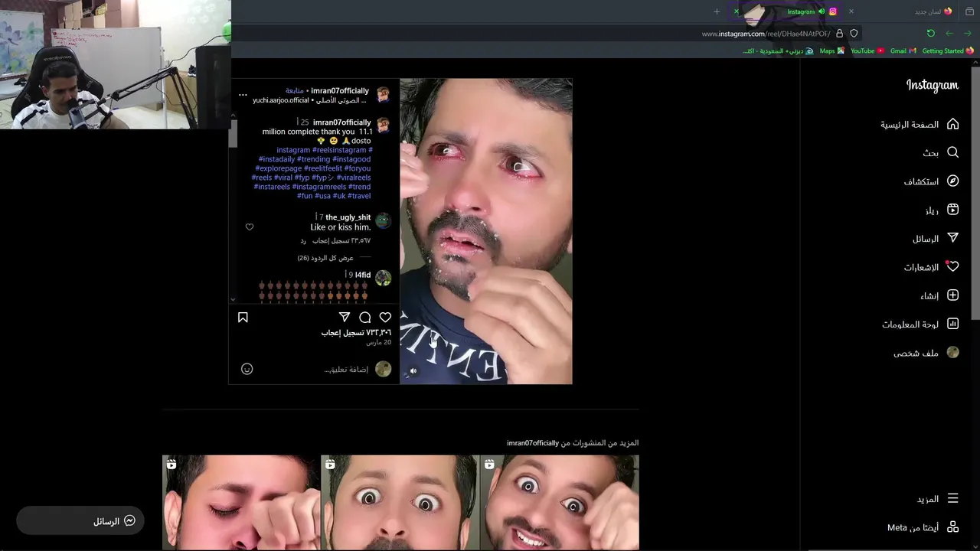Open imran07officially caption author name
Viewport: 980px width, 551px height.
coord(341,122)
